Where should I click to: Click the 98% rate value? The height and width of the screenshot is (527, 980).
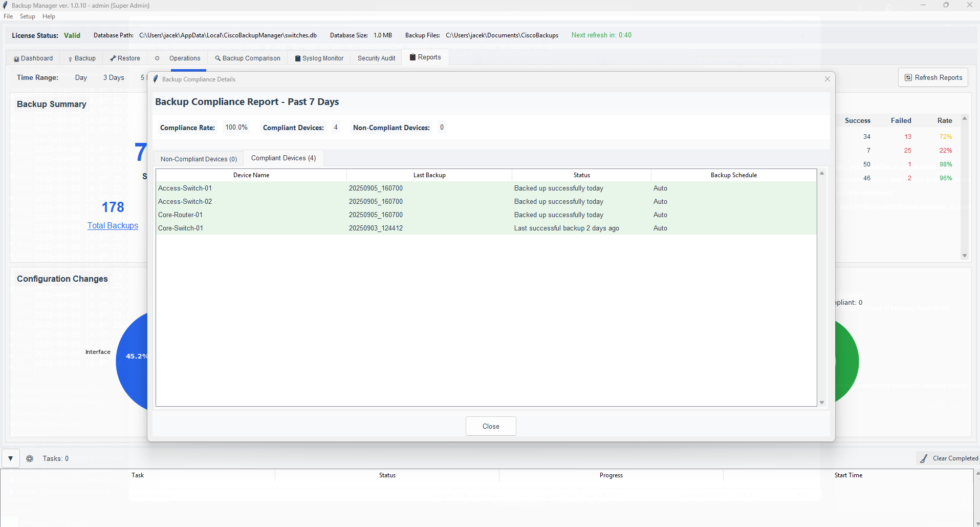pos(945,164)
